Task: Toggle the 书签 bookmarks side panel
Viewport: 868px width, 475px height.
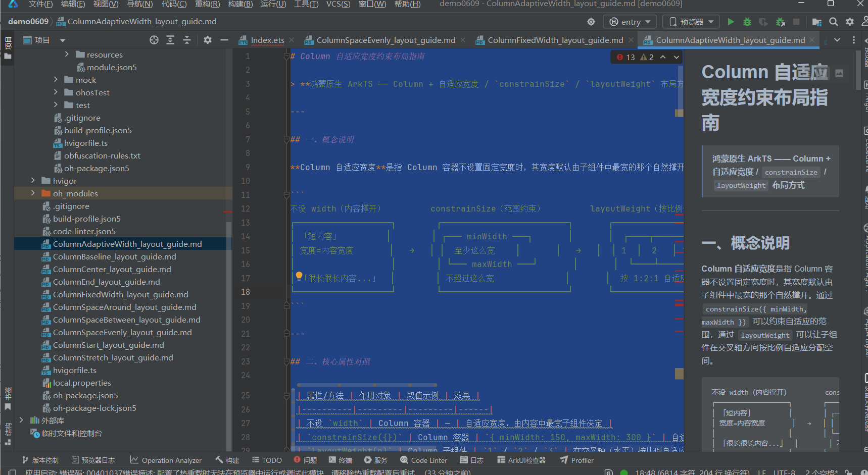Action: pos(8,399)
